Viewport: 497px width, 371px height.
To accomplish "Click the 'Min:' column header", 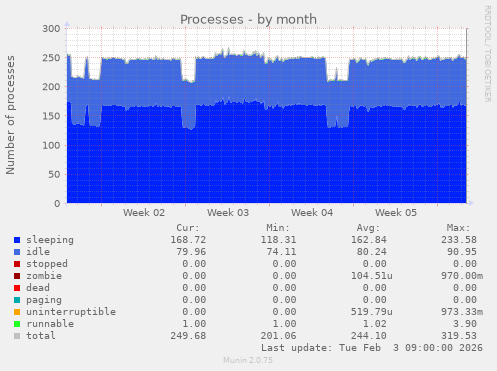I will pyautogui.click(x=278, y=228).
